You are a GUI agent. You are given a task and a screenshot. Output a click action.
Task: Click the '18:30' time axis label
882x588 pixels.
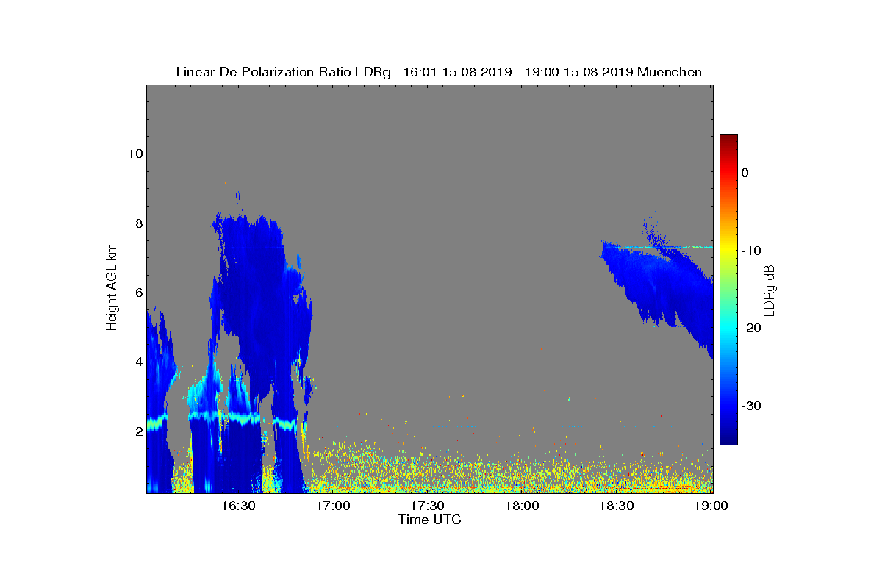(617, 506)
